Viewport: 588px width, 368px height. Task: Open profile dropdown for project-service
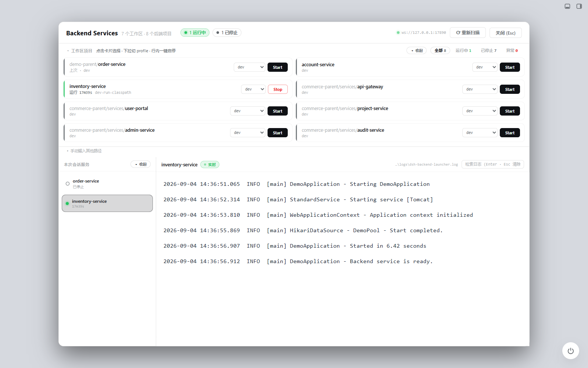[480, 111]
